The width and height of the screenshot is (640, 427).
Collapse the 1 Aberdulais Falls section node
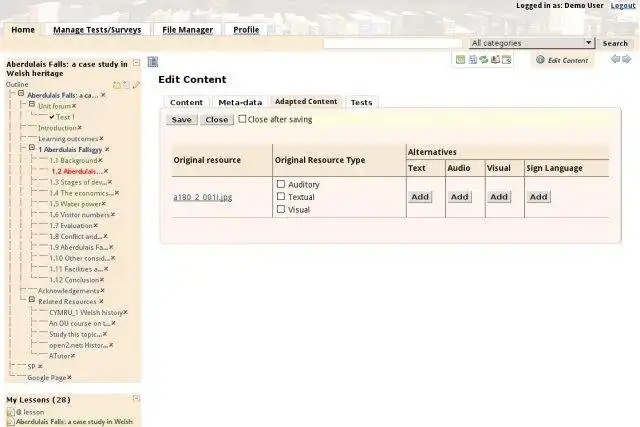pyautogui.click(x=32, y=148)
